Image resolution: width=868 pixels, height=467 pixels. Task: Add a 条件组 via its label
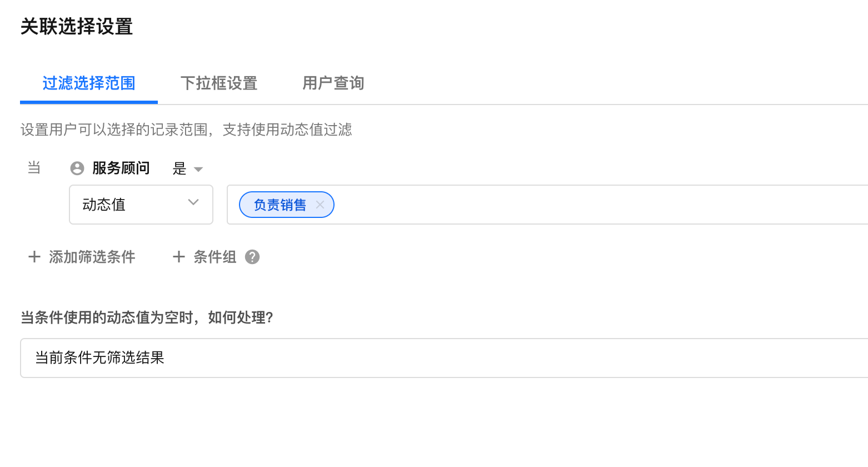point(215,257)
